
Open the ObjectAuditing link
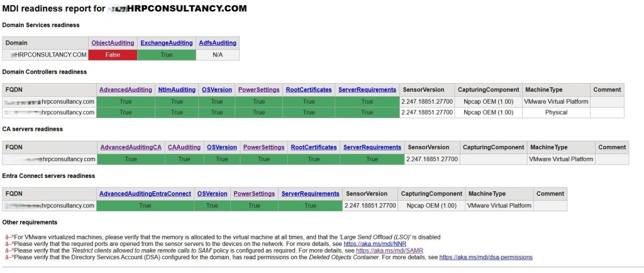coord(113,43)
